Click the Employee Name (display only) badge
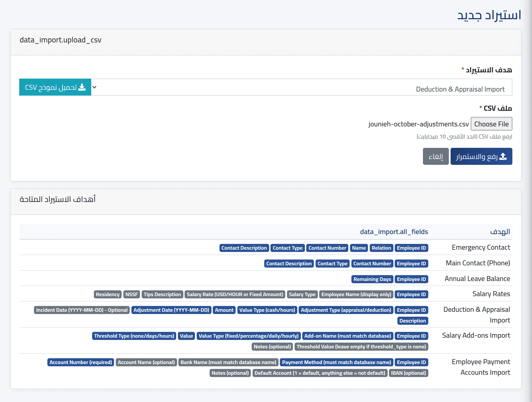The image size is (532, 402). pyautogui.click(x=356, y=294)
